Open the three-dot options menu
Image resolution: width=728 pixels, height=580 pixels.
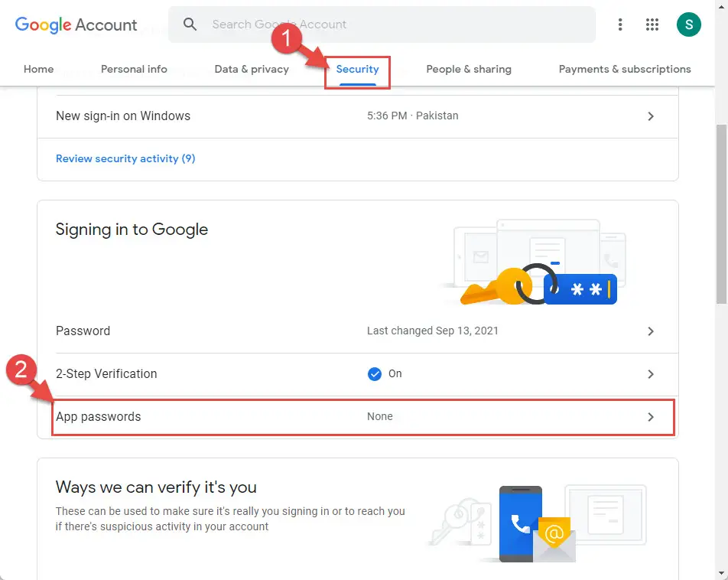point(620,24)
